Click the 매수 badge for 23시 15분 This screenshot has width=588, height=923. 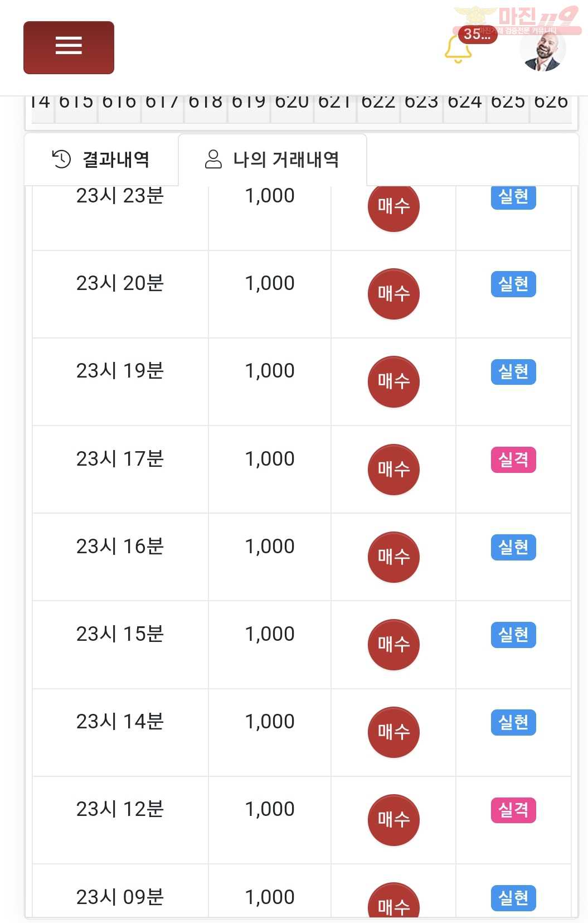point(393,645)
